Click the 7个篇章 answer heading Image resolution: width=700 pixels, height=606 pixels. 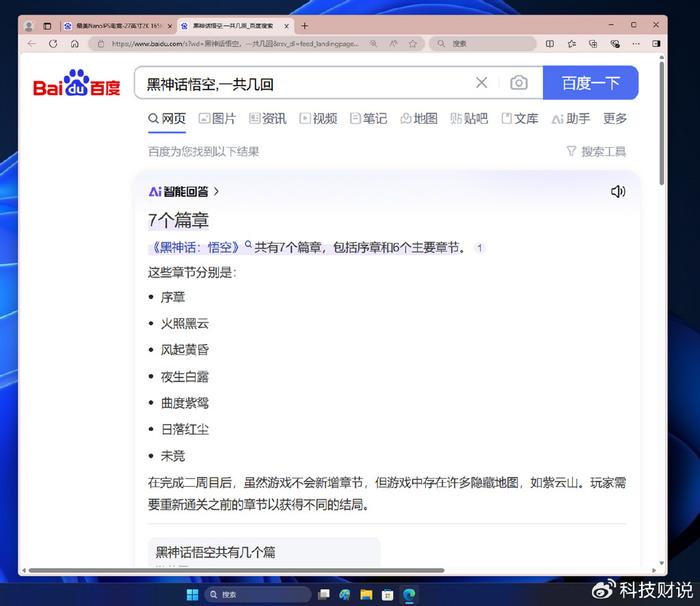[x=178, y=221]
